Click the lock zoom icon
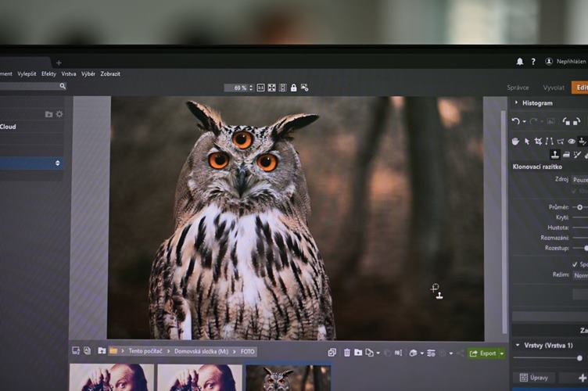588x391 pixels. click(293, 88)
